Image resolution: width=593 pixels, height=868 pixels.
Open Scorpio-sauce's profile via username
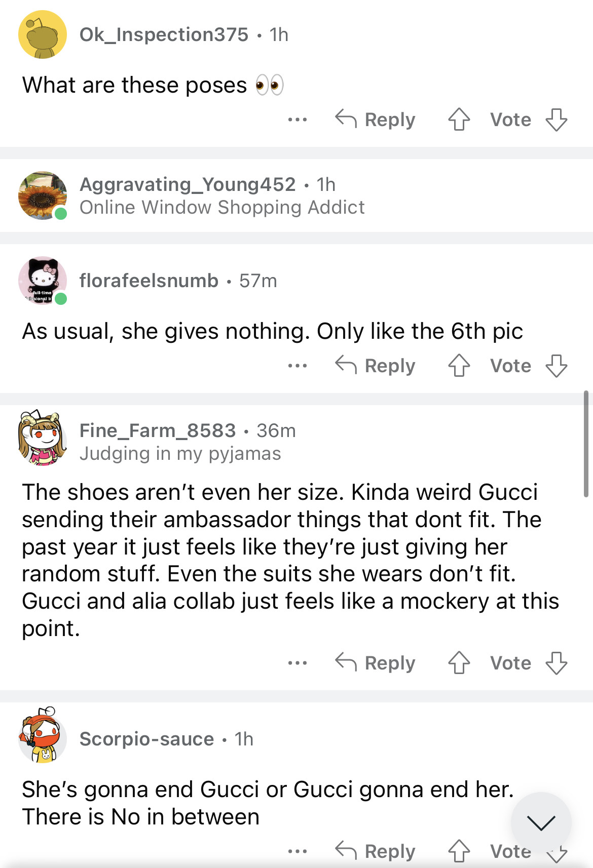(x=146, y=739)
